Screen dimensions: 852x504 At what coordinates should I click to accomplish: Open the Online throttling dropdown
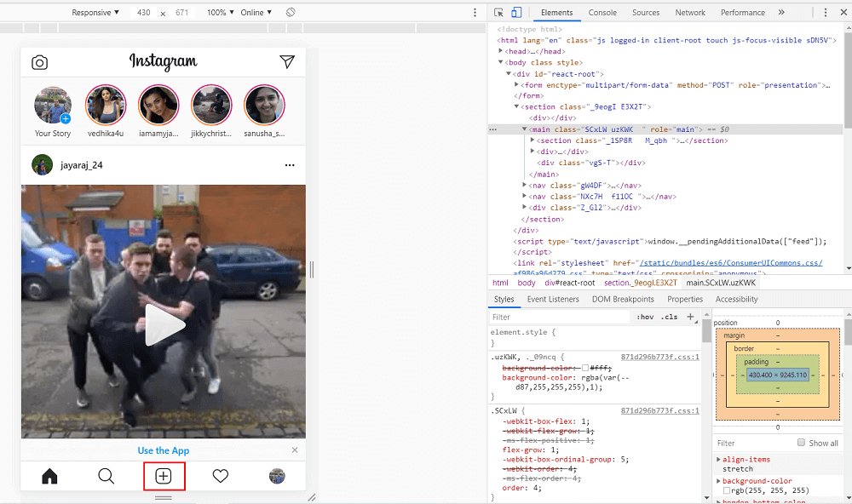(x=256, y=13)
